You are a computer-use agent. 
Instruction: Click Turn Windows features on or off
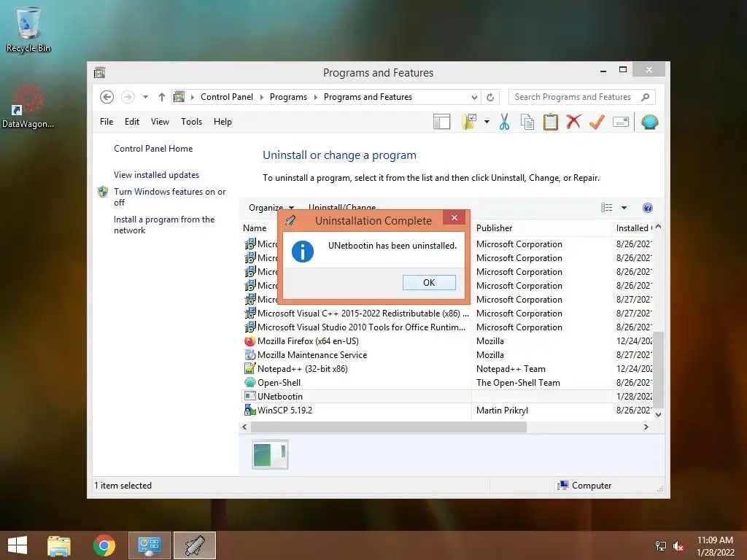(x=169, y=197)
